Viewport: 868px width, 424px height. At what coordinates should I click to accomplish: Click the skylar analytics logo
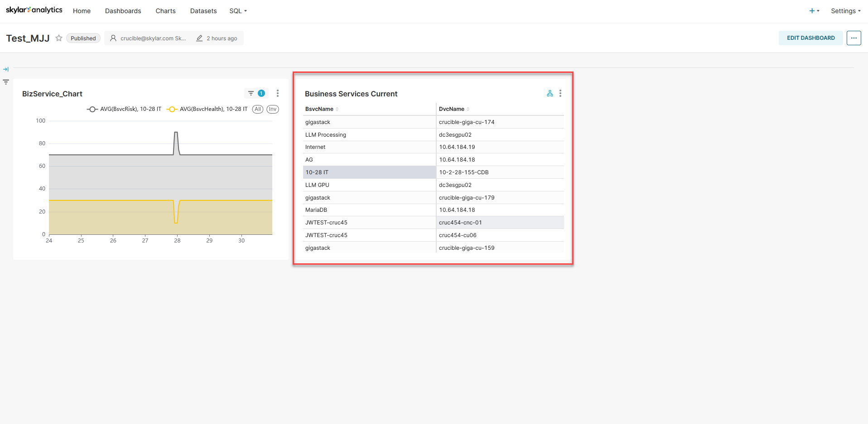tap(34, 10)
